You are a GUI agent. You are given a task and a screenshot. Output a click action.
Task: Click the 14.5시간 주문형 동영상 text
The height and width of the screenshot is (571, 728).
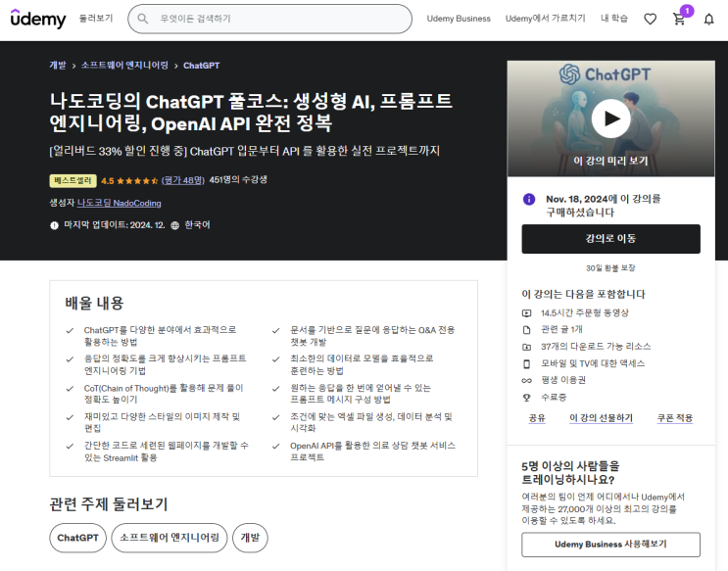click(585, 312)
